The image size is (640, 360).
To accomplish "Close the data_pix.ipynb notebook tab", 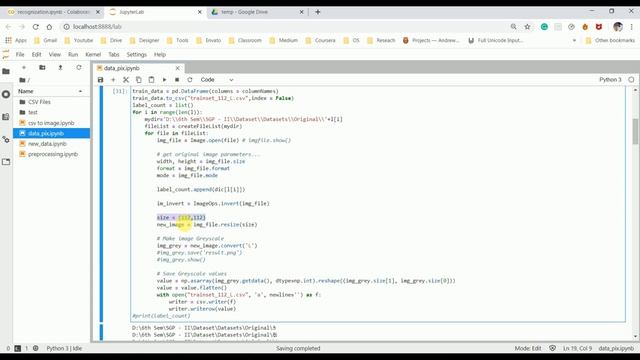I will click(177, 68).
